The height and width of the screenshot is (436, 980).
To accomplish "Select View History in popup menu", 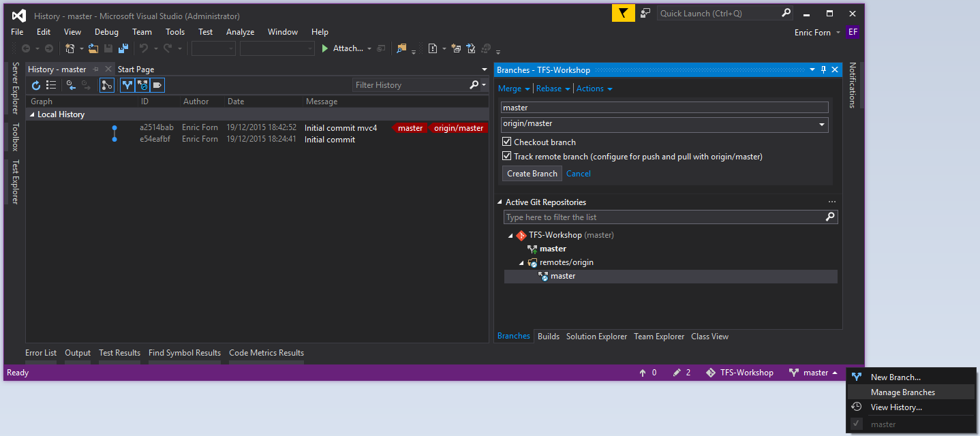I will (x=911, y=407).
